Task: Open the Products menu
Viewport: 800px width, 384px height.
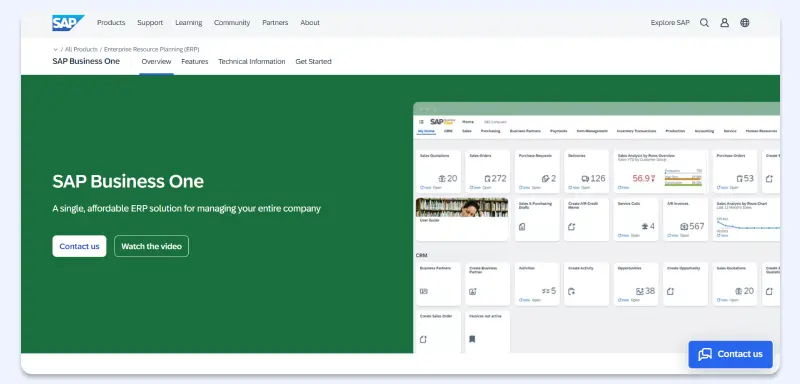Action: pos(111,23)
